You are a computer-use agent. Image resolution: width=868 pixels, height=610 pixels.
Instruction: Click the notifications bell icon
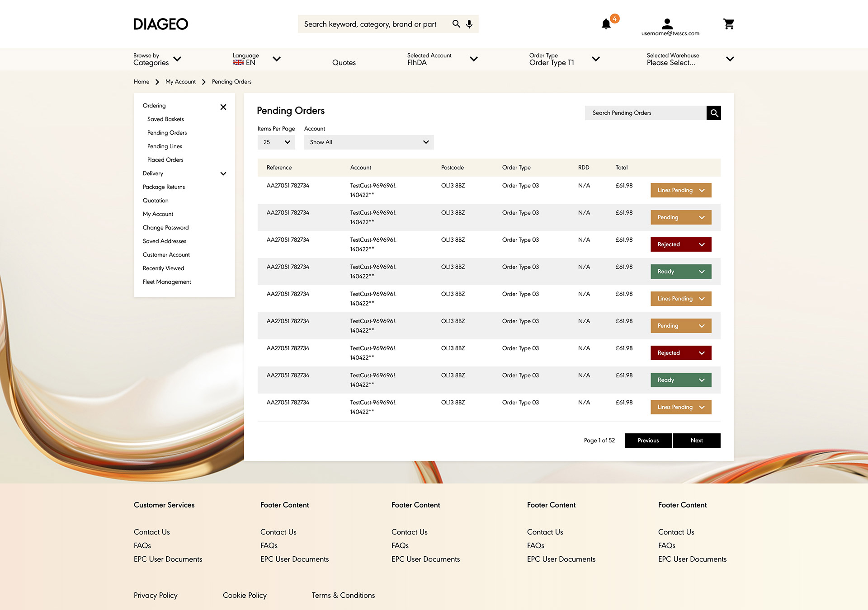pos(606,24)
